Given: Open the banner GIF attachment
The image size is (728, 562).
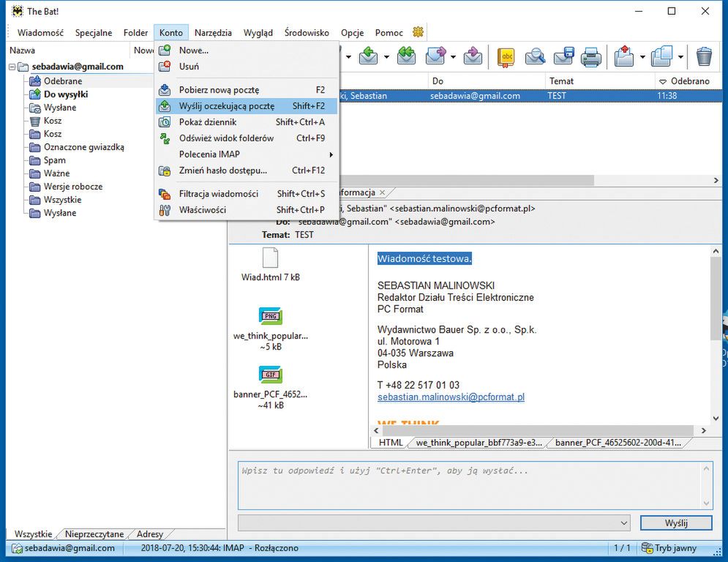Looking at the screenshot, I should click(270, 375).
